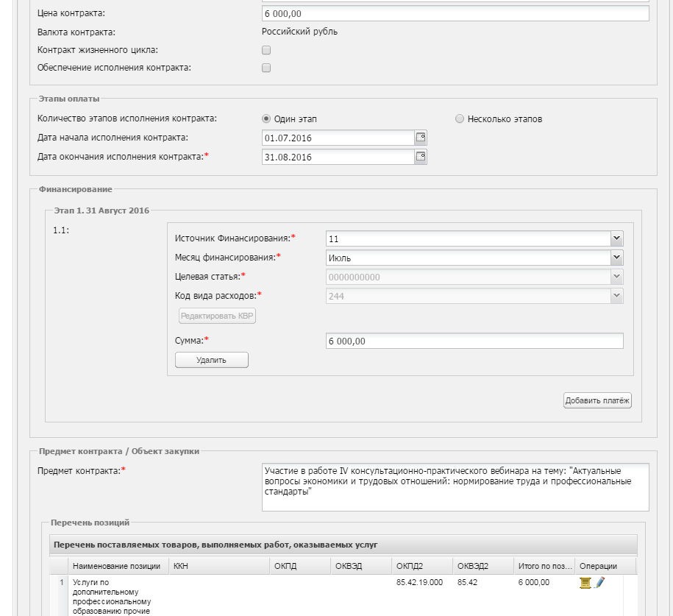Click the Услуги по дополнительному position name cell
673x616 pixels.
(x=112, y=597)
